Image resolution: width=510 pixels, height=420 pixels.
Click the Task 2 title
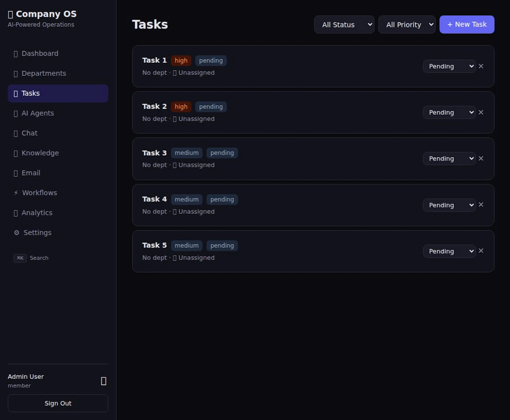(x=155, y=106)
